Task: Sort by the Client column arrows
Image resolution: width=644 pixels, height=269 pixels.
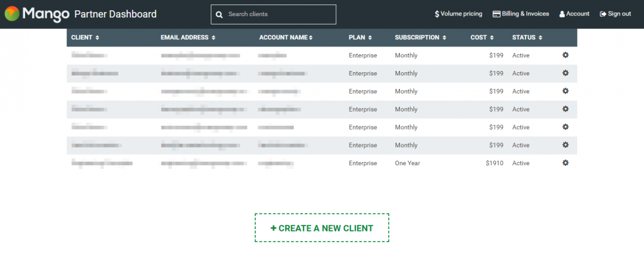Action: coord(97,38)
